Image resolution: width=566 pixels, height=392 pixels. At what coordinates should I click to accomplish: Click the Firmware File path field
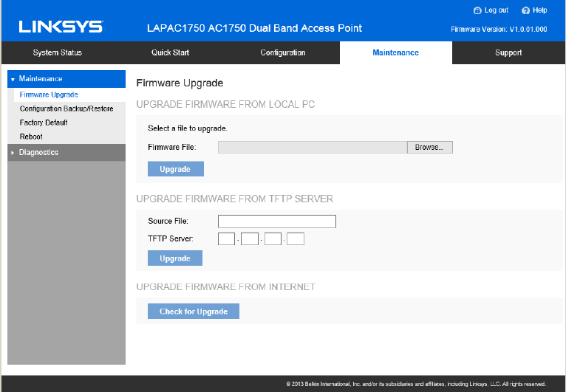(313, 147)
